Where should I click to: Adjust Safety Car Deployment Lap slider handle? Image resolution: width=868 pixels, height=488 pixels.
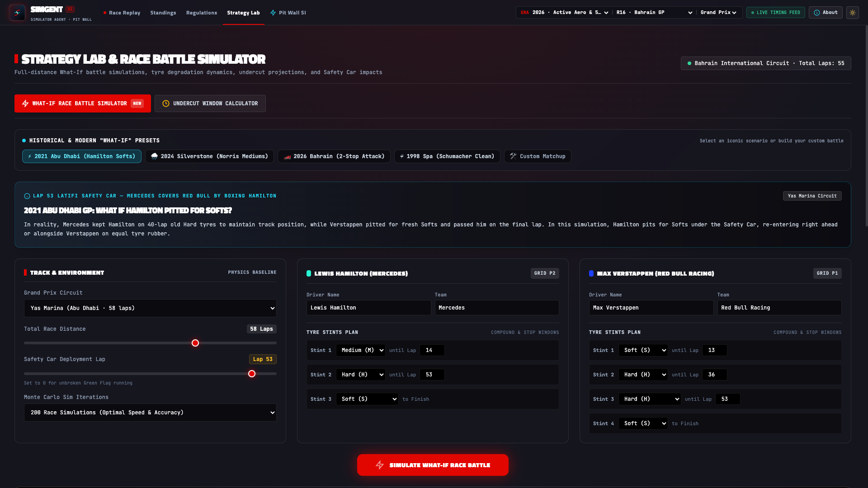pos(252,374)
